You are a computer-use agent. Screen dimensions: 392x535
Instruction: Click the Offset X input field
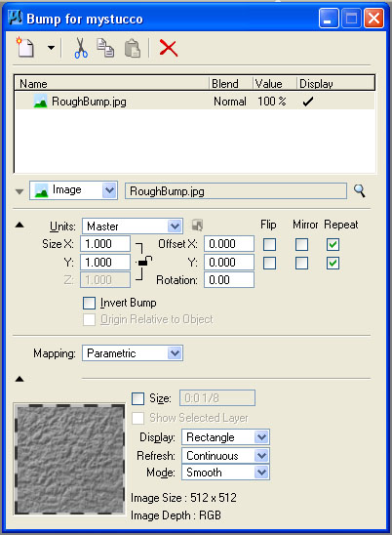click(229, 244)
